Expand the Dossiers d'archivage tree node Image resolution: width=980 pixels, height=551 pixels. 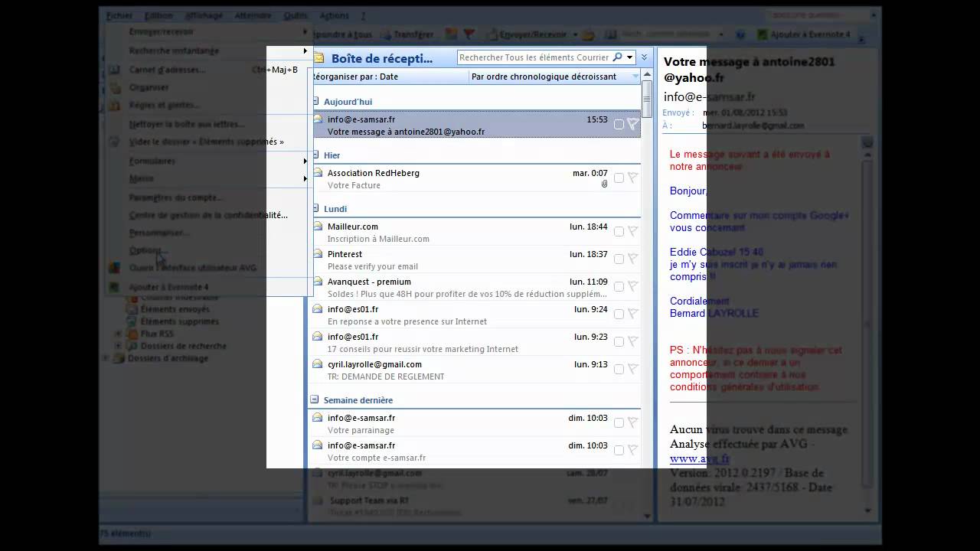point(106,358)
